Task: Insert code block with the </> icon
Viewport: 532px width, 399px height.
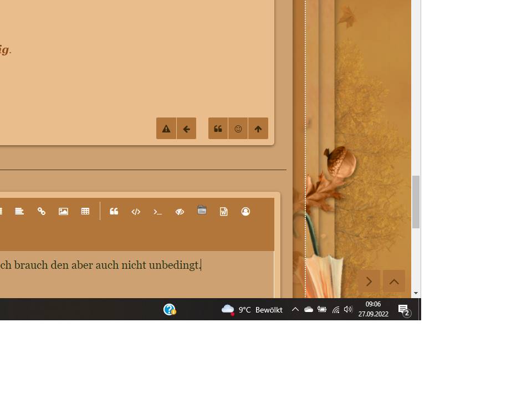Action: 136,211
